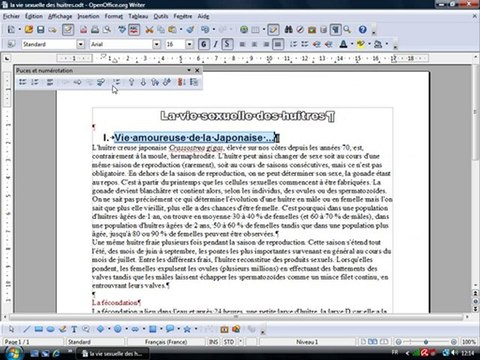The width and height of the screenshot is (480, 360).
Task: Open the Gallery icon
Action: pos(312,30)
